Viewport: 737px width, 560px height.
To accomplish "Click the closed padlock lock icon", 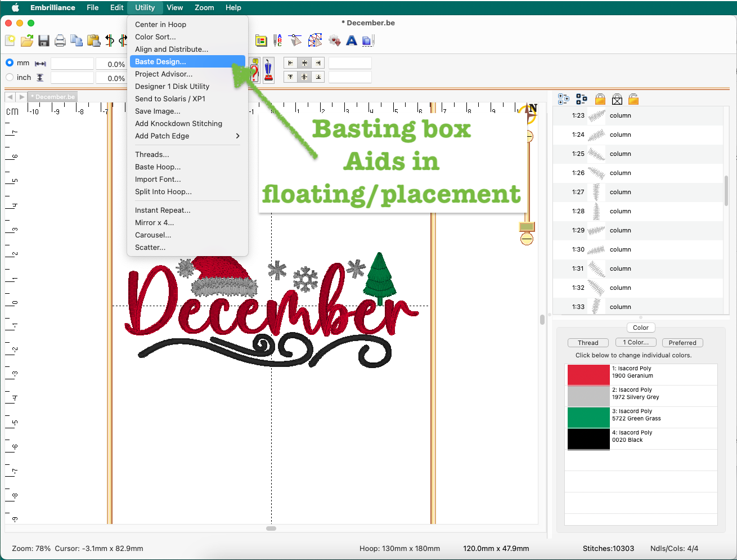I will [600, 100].
